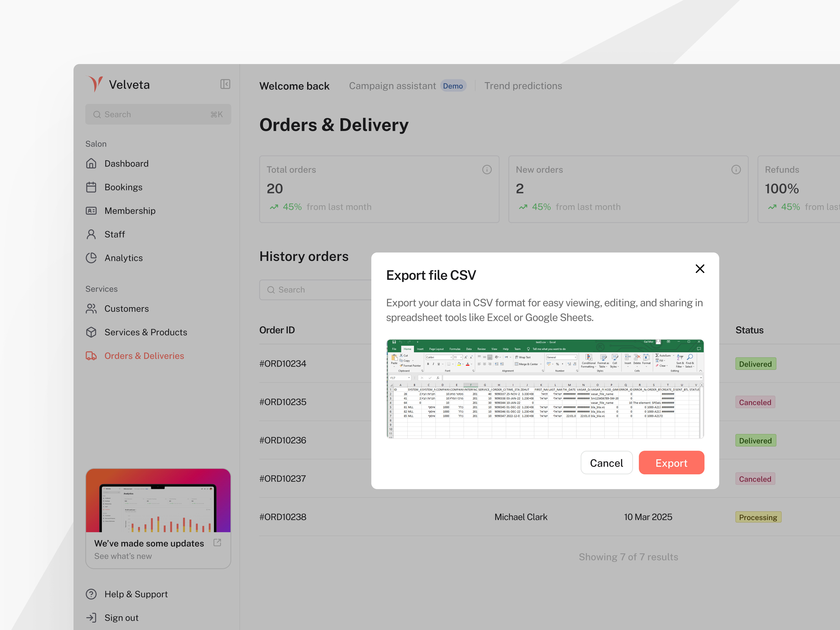Select the Dashboard icon in the sidebar
The image size is (840, 630).
tap(92, 163)
